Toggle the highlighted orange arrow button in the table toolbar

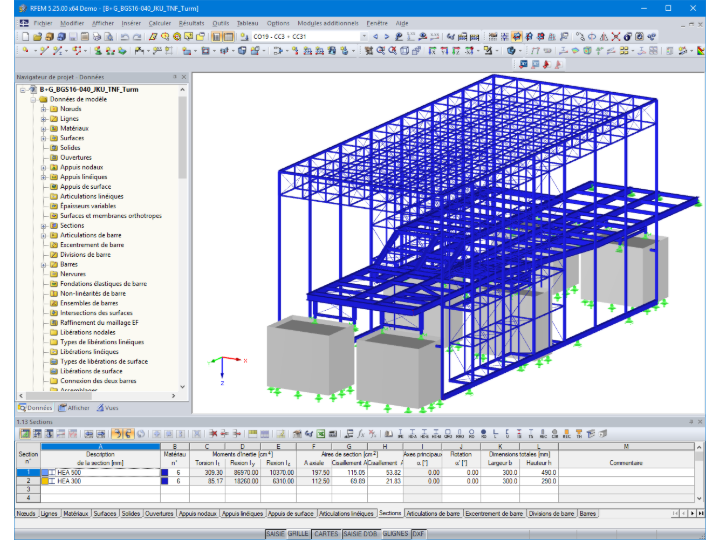point(117,433)
